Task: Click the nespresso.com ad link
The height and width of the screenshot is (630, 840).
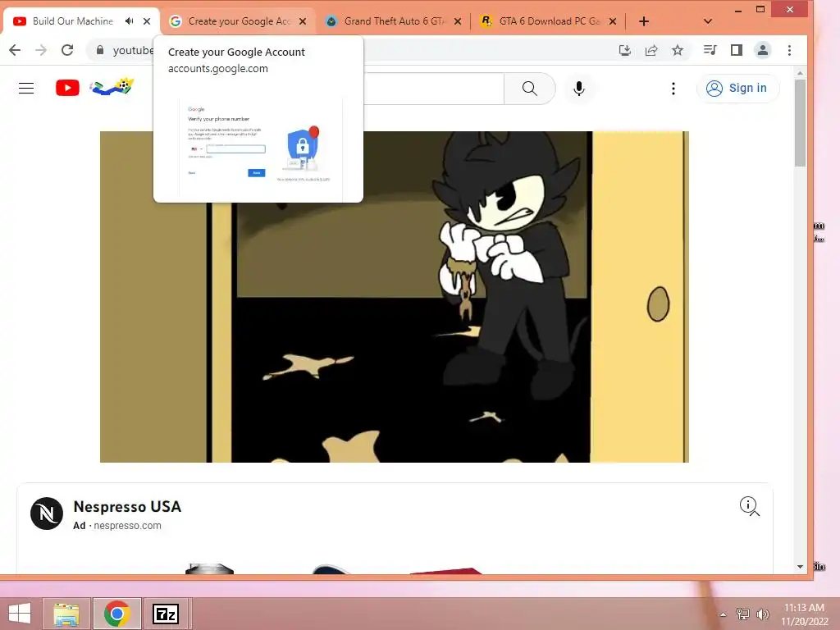Action: (x=127, y=526)
